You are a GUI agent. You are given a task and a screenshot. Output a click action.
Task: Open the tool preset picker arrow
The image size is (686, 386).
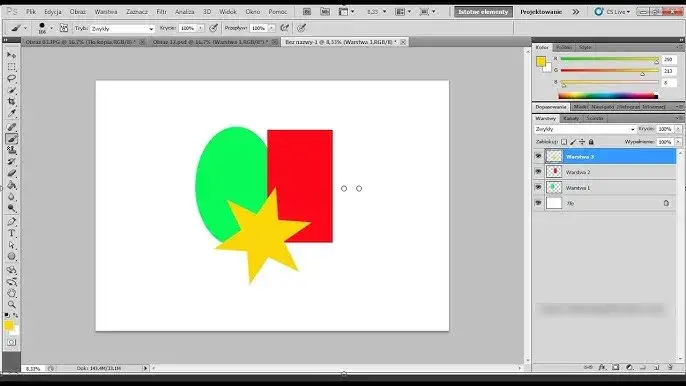point(25,28)
